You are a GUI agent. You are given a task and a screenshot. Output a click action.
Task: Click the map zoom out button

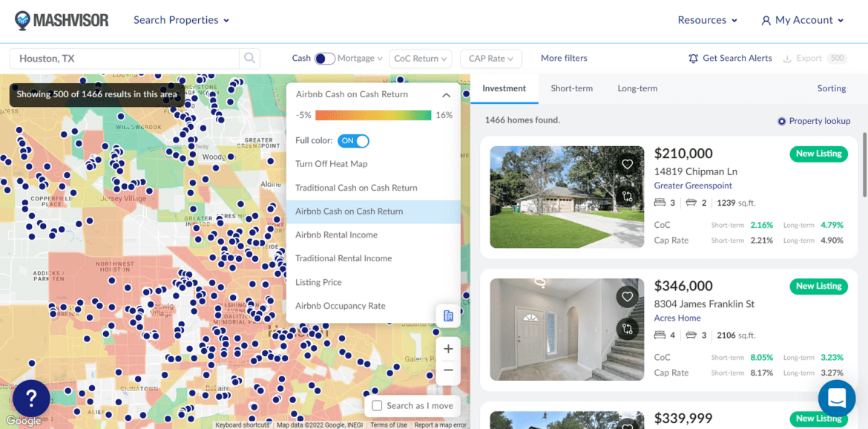(448, 370)
